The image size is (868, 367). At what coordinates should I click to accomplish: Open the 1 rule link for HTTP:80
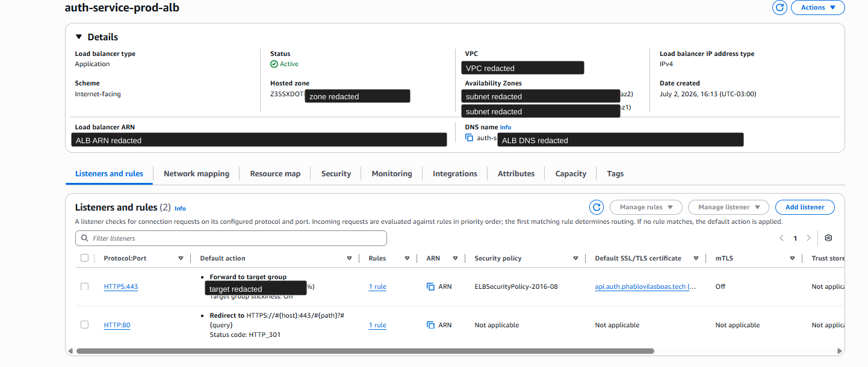pyautogui.click(x=377, y=325)
